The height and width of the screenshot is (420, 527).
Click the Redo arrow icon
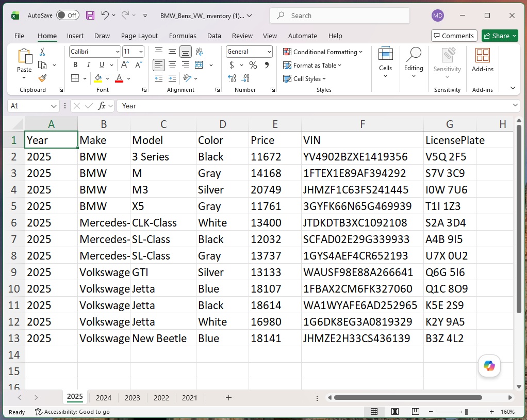click(x=125, y=15)
